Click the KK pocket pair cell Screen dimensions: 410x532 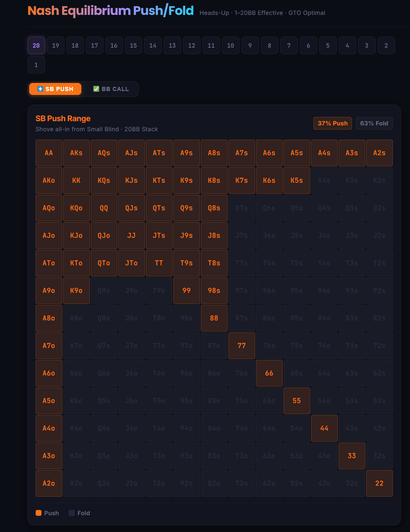pyautogui.click(x=76, y=180)
